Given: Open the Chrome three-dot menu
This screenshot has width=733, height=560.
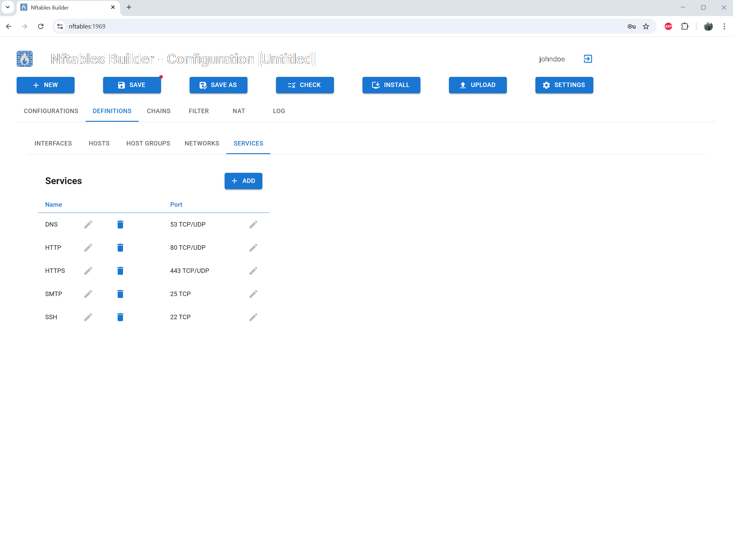Looking at the screenshot, I should click(x=724, y=26).
